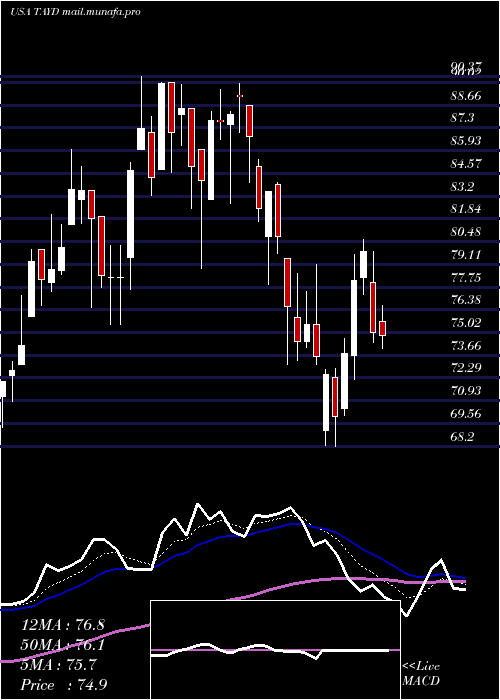
Task: Select the 84.57 price axis label
Action: coord(466,163)
